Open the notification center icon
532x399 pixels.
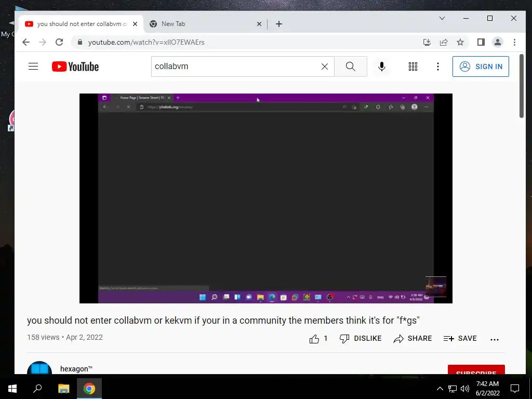point(515,389)
